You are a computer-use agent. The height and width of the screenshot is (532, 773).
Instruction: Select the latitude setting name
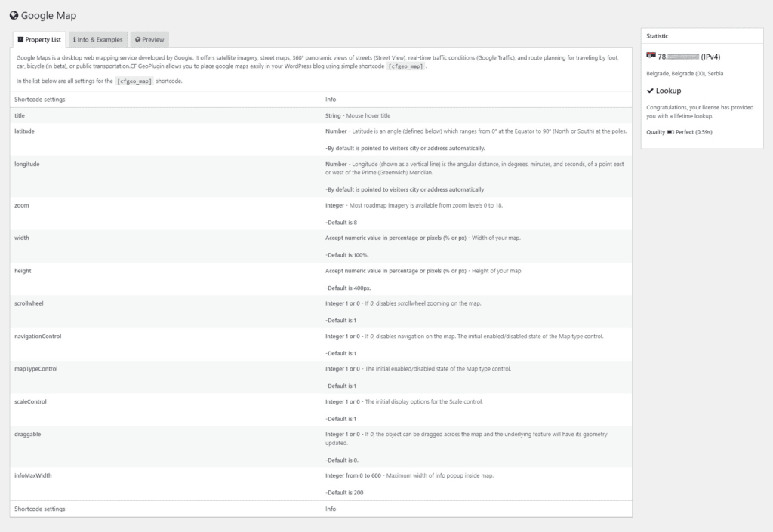pos(24,131)
